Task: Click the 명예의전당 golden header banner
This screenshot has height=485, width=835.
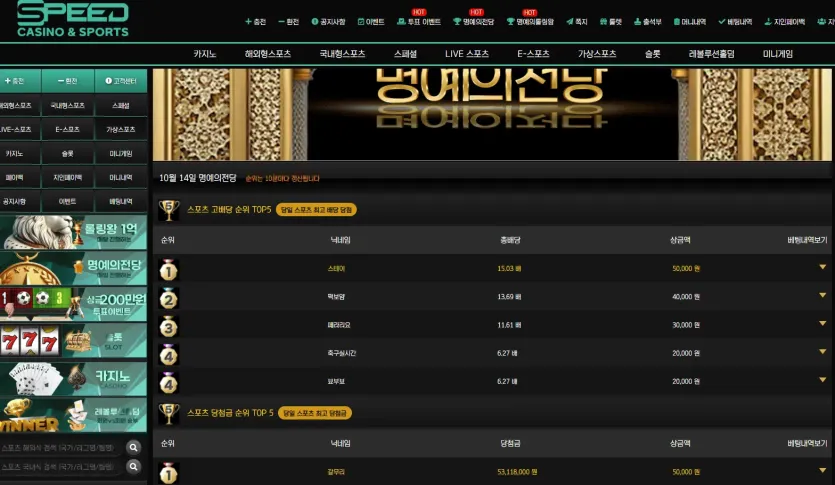Action: point(492,114)
